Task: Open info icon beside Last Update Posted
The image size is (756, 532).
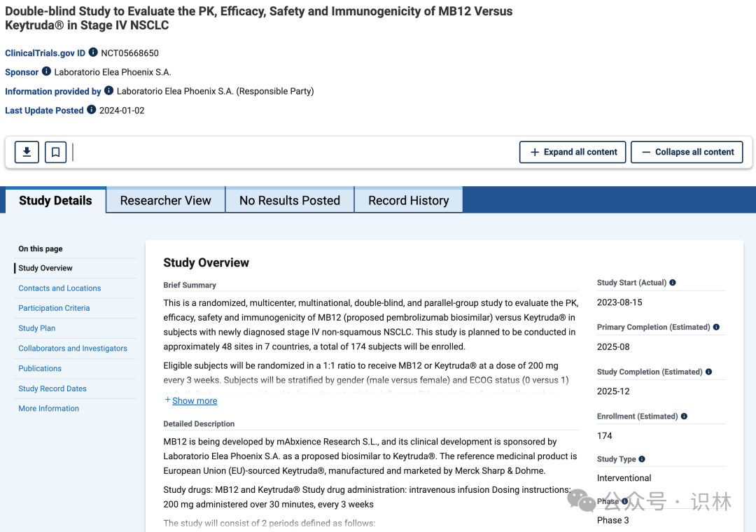Action: pyautogui.click(x=91, y=109)
